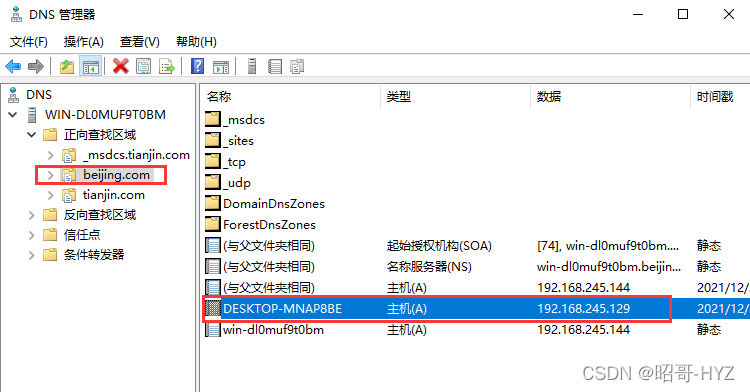
Task: Click the blue Back arrow icon
Action: (13, 66)
